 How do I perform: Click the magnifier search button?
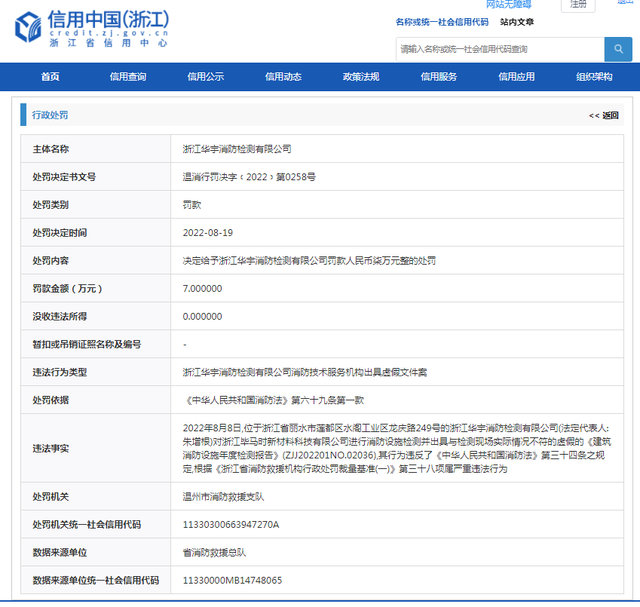click(617, 49)
